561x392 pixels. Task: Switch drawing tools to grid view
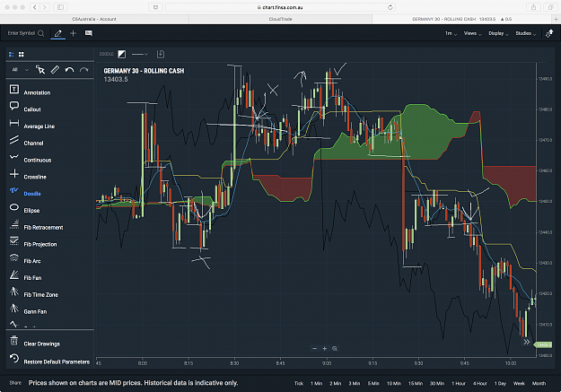click(22, 55)
